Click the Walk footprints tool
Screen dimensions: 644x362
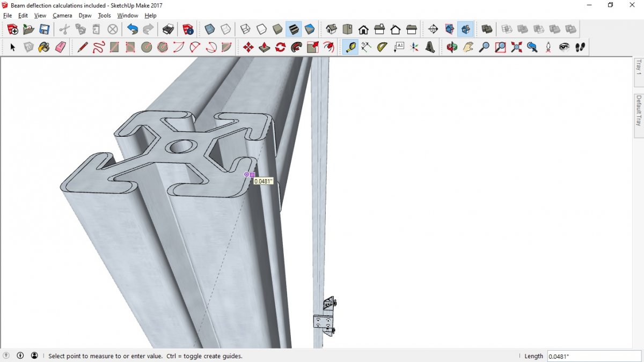pyautogui.click(x=580, y=47)
